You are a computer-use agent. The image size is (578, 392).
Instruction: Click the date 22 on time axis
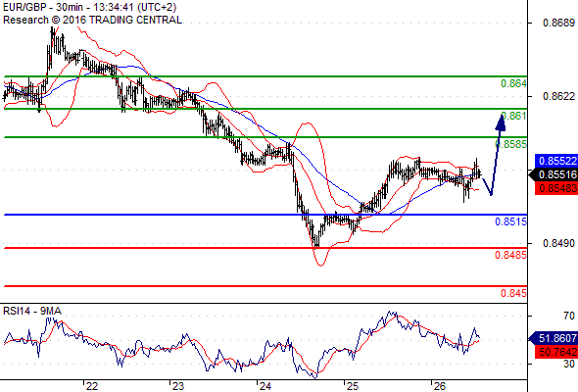(x=92, y=386)
